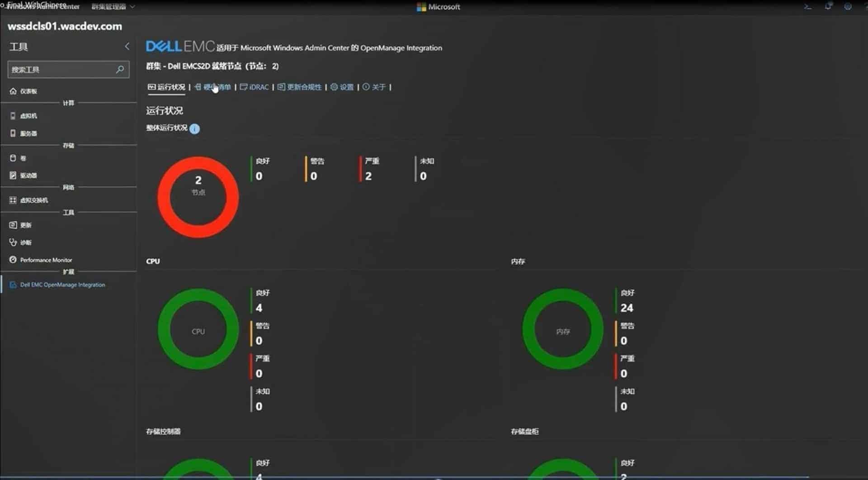The width and height of the screenshot is (868, 480).
Task: Click the CPU 警告 warning count
Action: pos(259,341)
